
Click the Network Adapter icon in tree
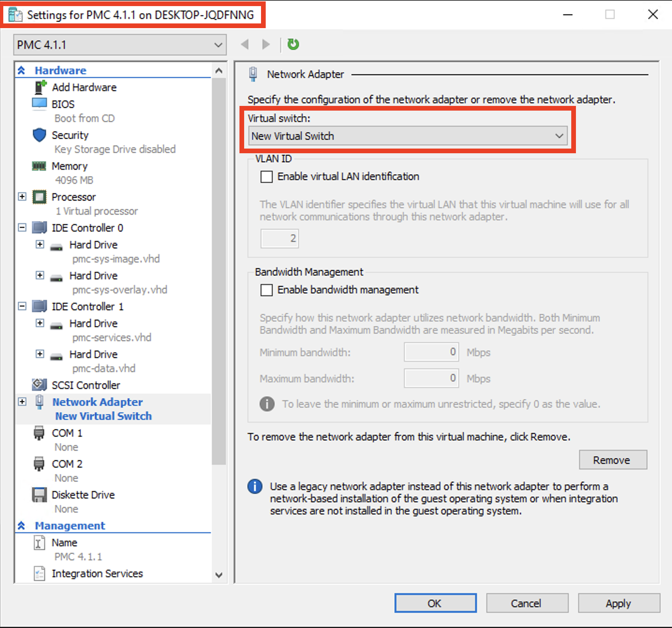click(40, 402)
